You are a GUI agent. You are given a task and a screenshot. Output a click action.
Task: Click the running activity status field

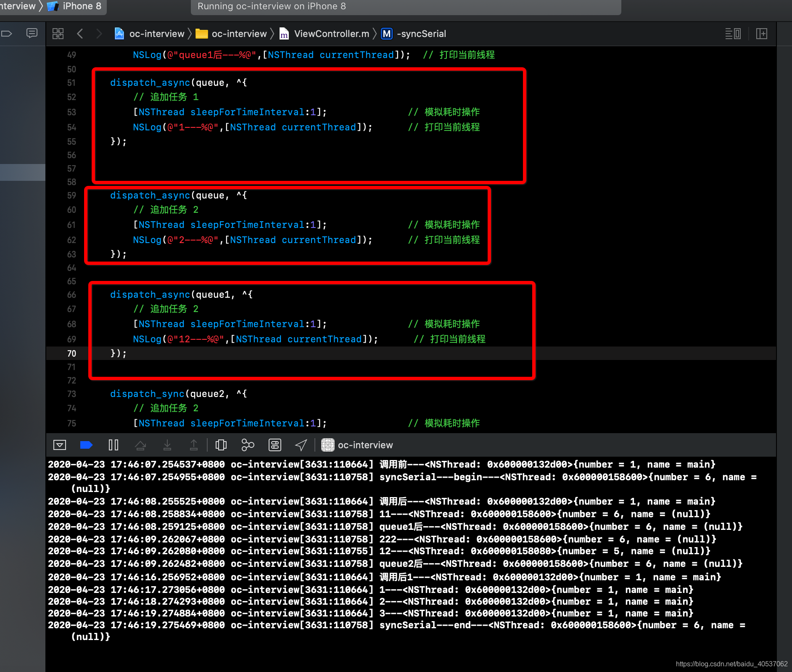[x=406, y=6]
